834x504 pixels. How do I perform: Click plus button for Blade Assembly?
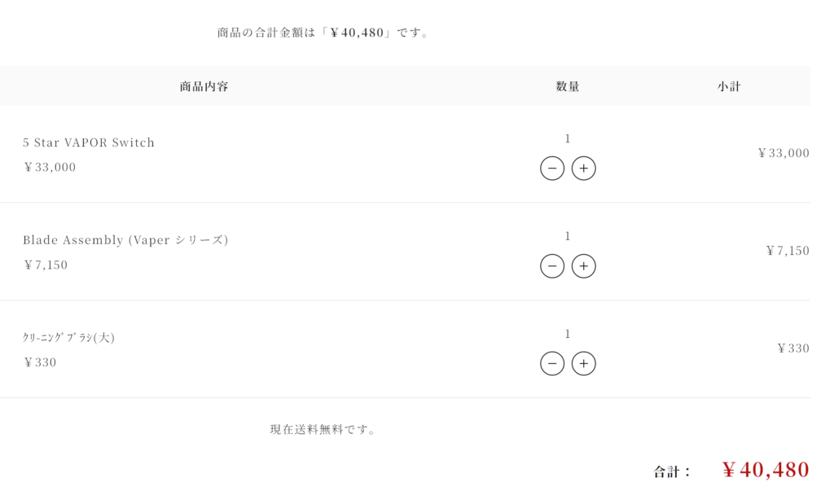583,265
